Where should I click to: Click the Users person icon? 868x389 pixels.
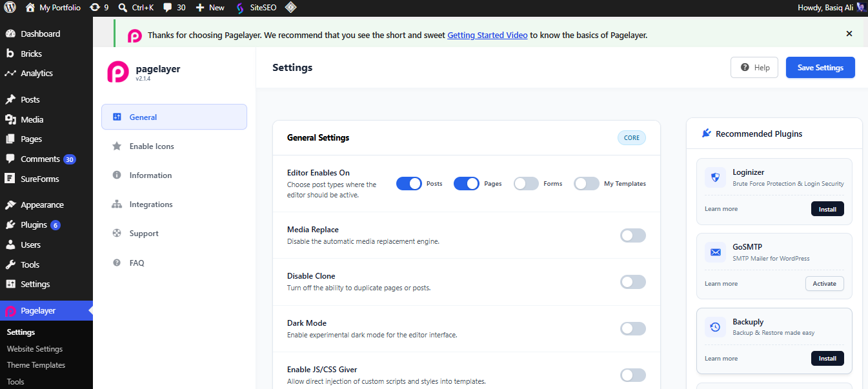click(10, 244)
